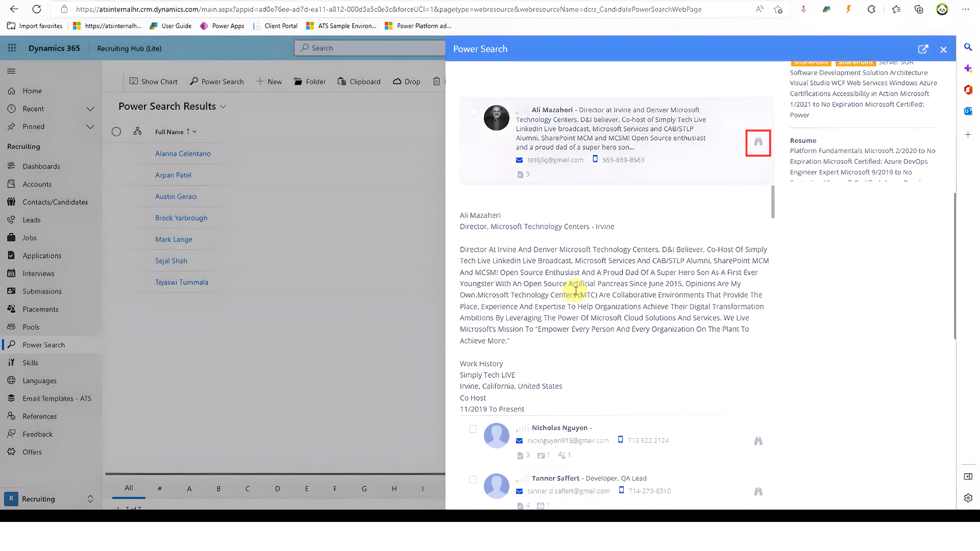The height and width of the screenshot is (551, 980).
Task: Click Show Chart in command bar
Action: click(153, 82)
